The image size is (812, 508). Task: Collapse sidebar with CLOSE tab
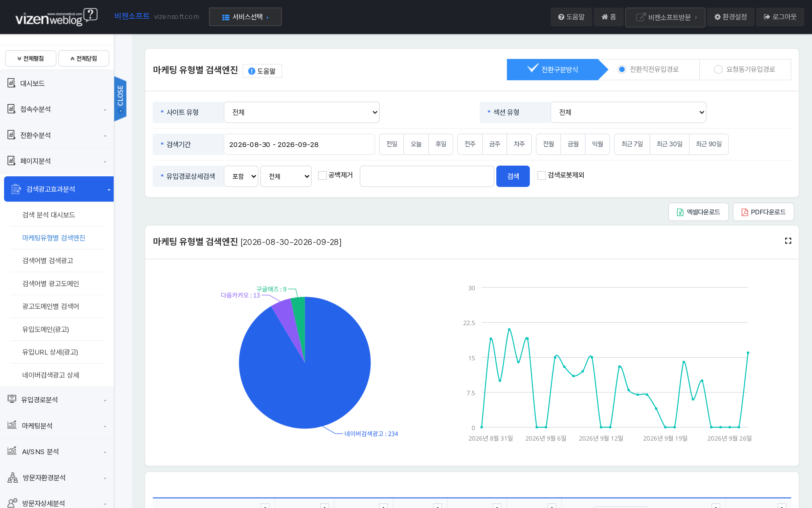click(x=120, y=98)
